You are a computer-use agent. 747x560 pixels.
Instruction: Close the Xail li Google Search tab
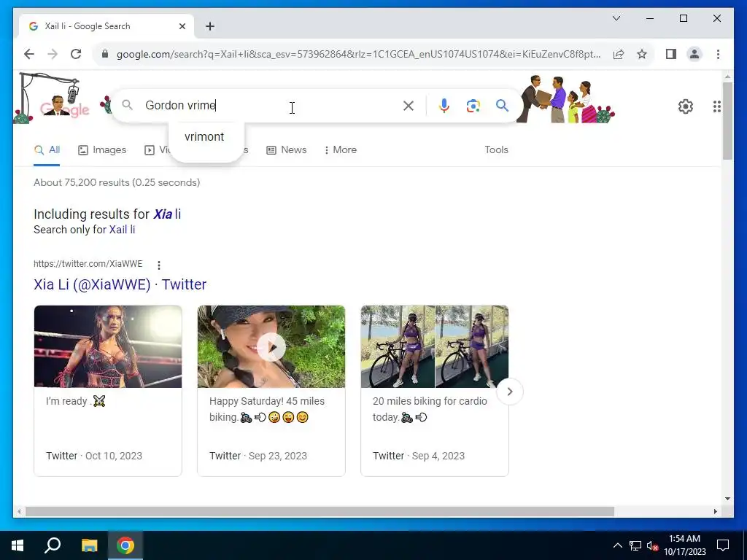pyautogui.click(x=182, y=26)
